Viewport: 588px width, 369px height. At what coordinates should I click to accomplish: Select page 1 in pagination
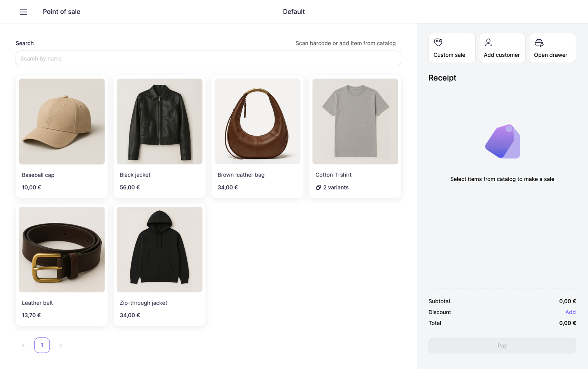[42, 345]
